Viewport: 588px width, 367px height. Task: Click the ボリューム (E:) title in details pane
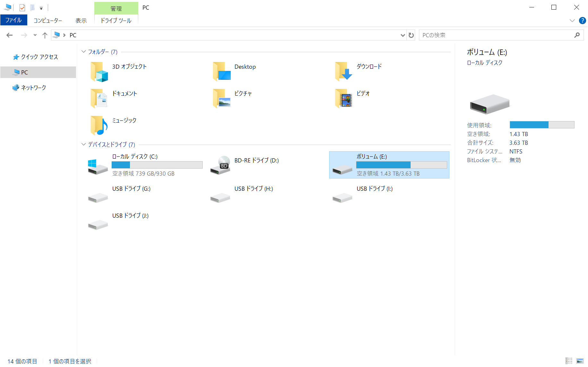(x=487, y=52)
